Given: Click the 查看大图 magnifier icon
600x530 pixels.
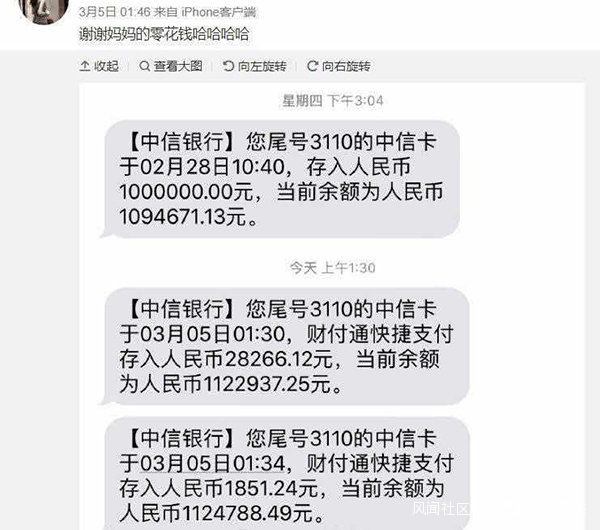Looking at the screenshot, I should pos(144,66).
